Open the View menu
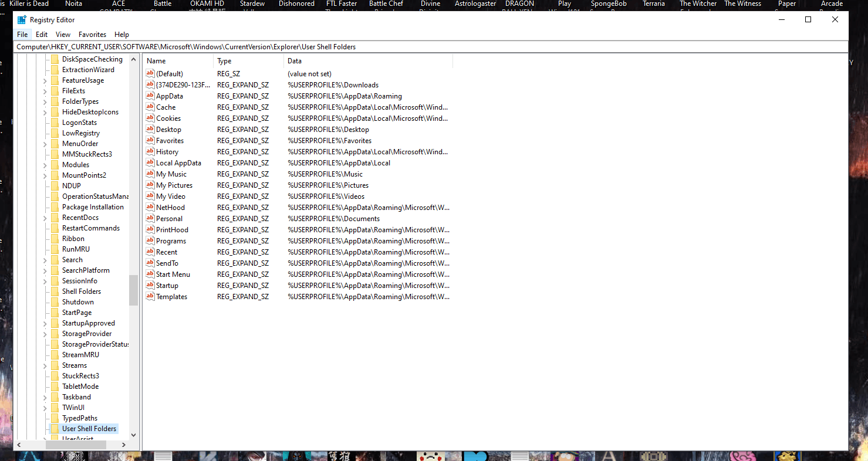This screenshot has width=868, height=461. point(63,35)
